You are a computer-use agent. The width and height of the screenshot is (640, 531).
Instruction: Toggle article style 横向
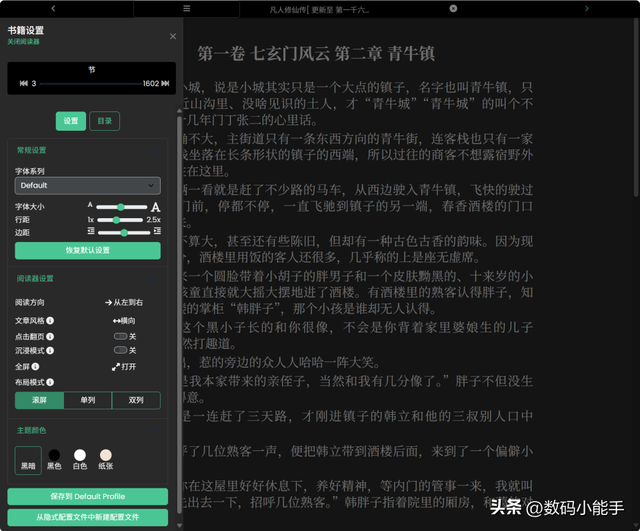click(124, 321)
